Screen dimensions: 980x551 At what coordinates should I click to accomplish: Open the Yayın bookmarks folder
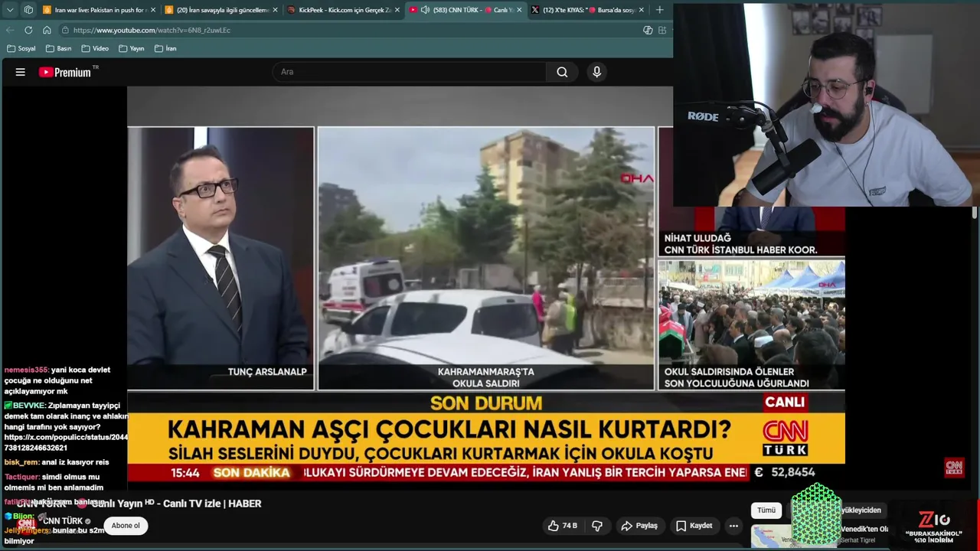[x=131, y=48]
